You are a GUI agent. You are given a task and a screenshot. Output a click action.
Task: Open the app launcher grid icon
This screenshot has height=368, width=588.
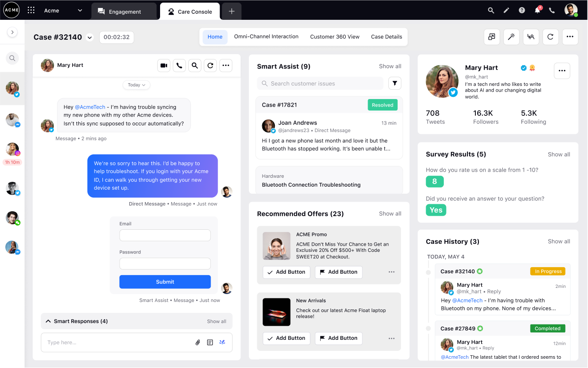coord(31,10)
